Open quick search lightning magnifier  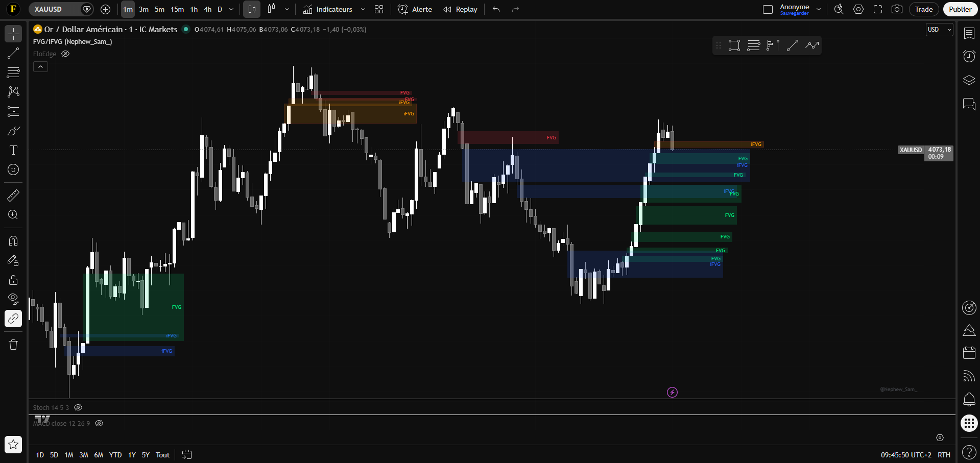[839, 9]
